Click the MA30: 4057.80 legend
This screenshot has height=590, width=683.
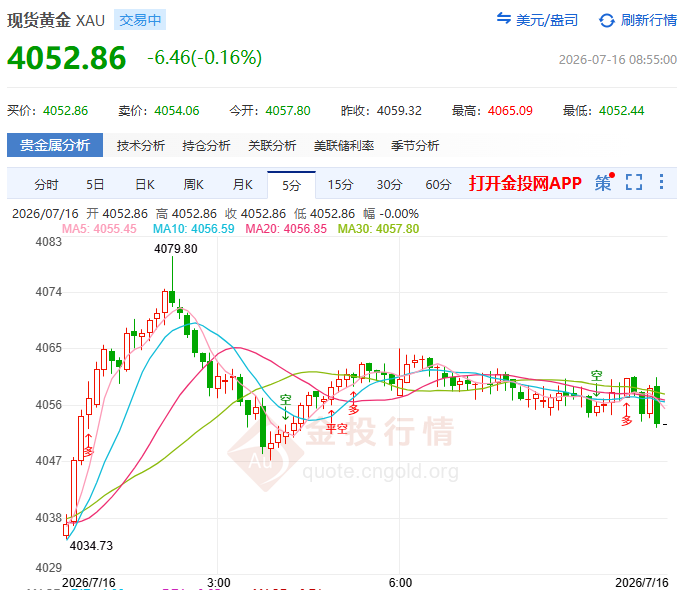click(x=379, y=229)
